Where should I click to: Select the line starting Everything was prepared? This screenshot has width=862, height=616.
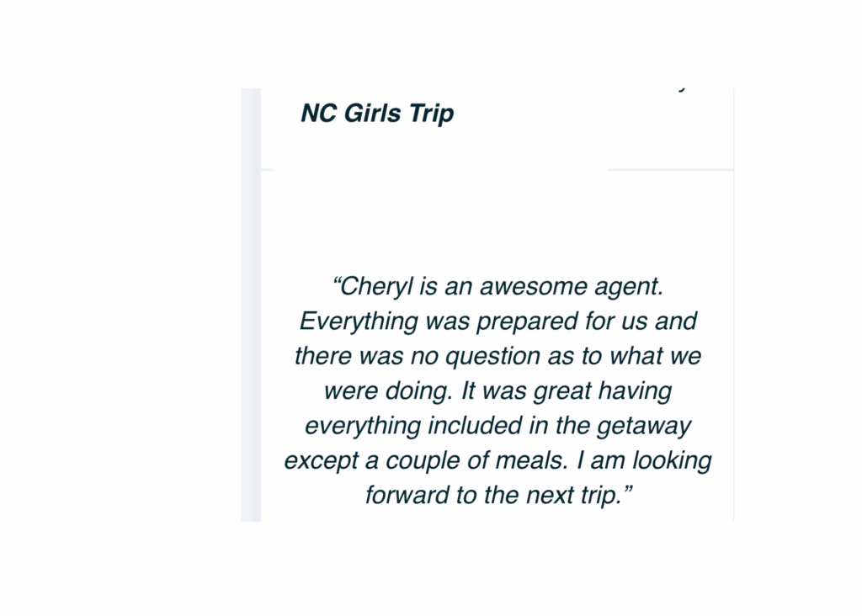point(498,321)
